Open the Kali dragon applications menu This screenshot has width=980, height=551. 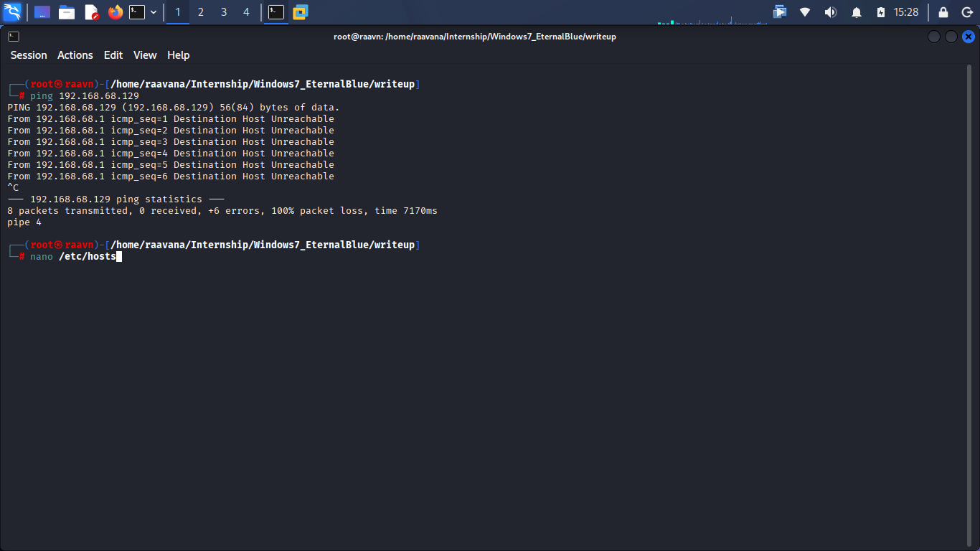click(x=12, y=11)
